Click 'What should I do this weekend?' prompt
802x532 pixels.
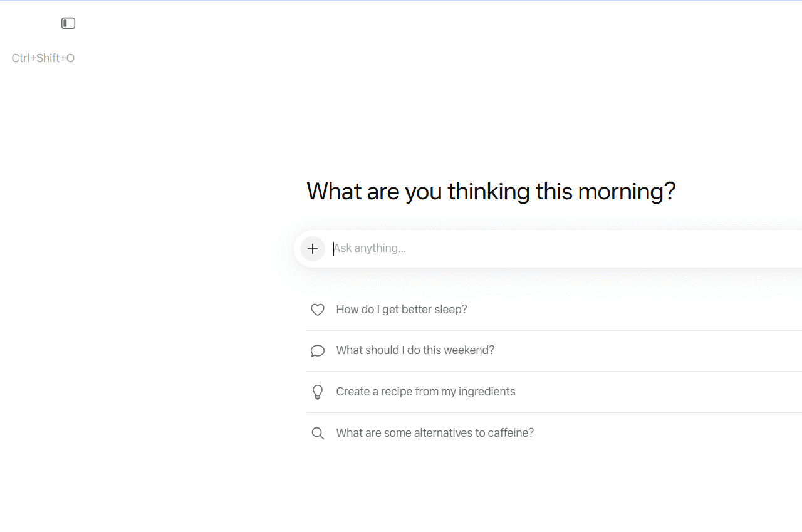[x=415, y=350]
